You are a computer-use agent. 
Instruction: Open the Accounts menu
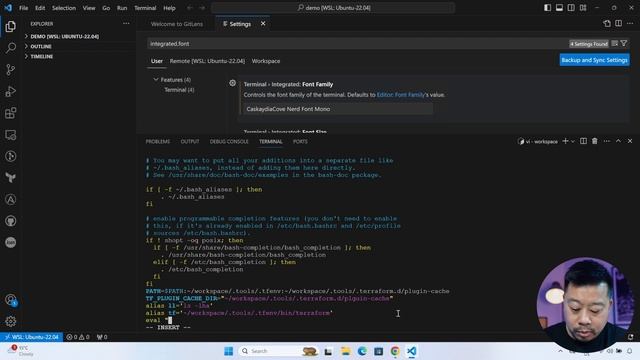pos(11,300)
